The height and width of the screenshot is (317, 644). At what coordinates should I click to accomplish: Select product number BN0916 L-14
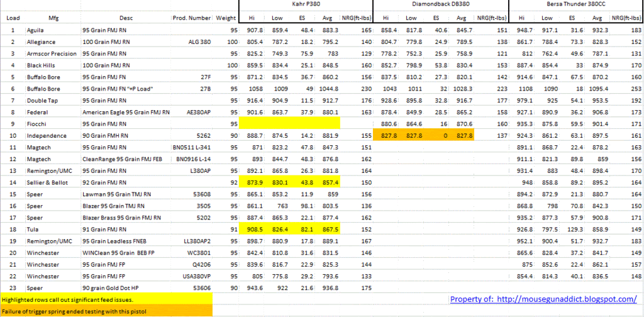tap(194, 159)
